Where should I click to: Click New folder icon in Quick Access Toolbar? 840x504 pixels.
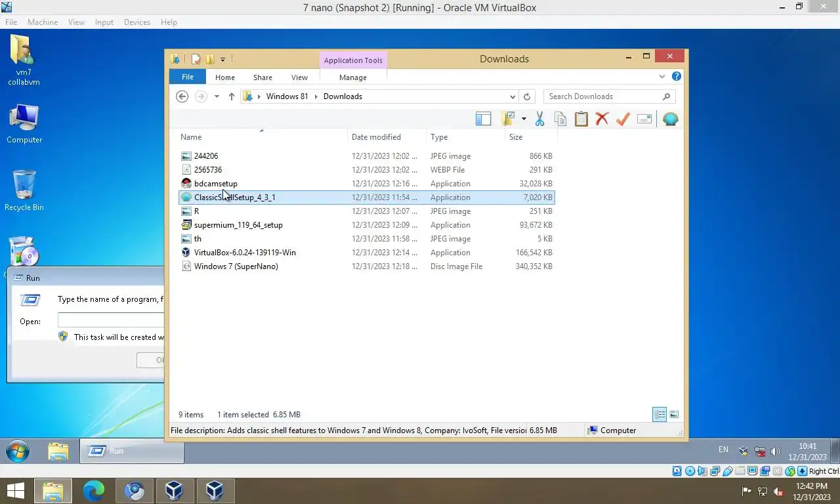tap(210, 59)
